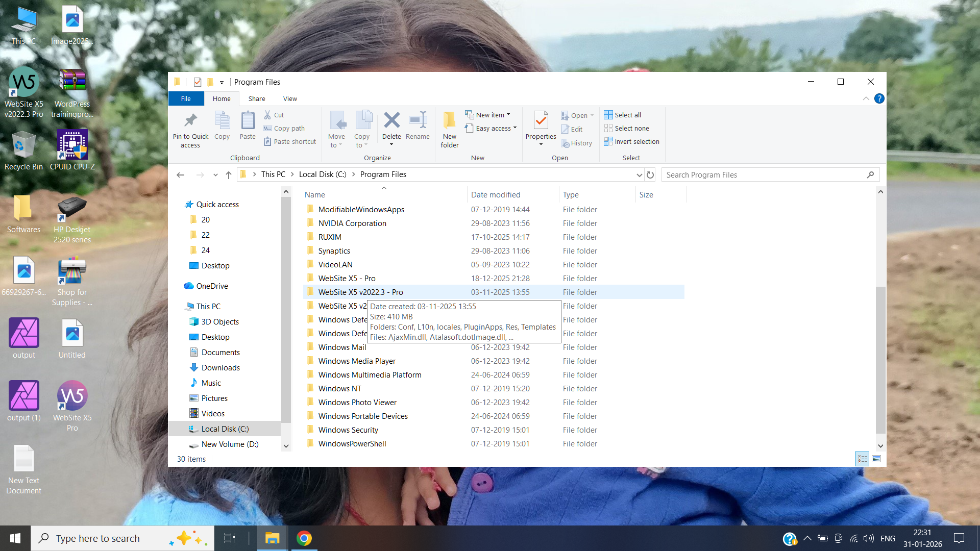The width and height of the screenshot is (980, 551).
Task: Open the Properties ribbon button
Action: click(x=541, y=122)
